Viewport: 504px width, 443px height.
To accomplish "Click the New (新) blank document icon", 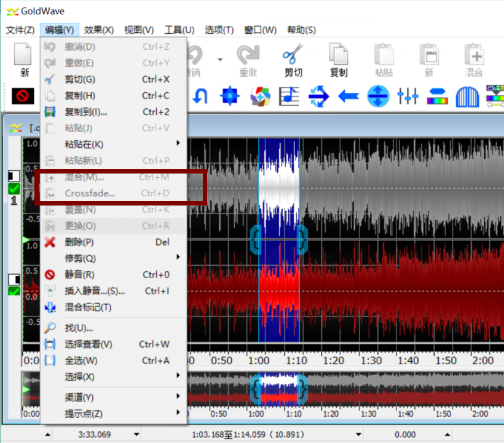I will tap(23, 55).
